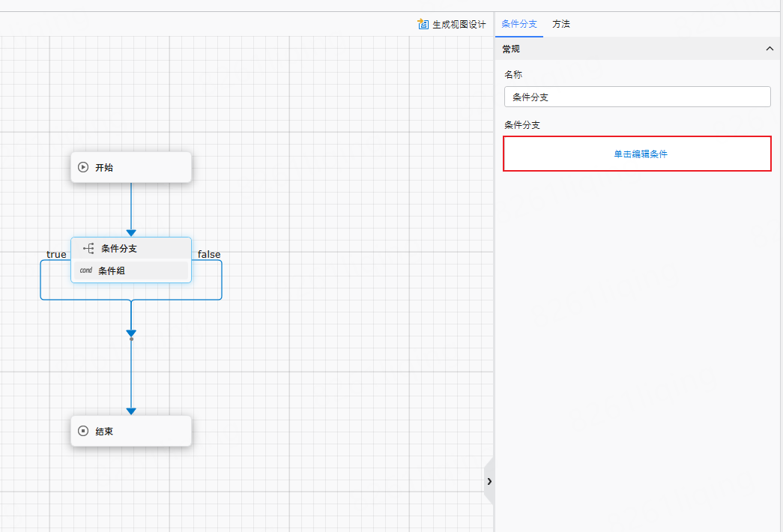Select the 条件组 row text
The height and width of the screenshot is (532, 783).
coord(112,271)
